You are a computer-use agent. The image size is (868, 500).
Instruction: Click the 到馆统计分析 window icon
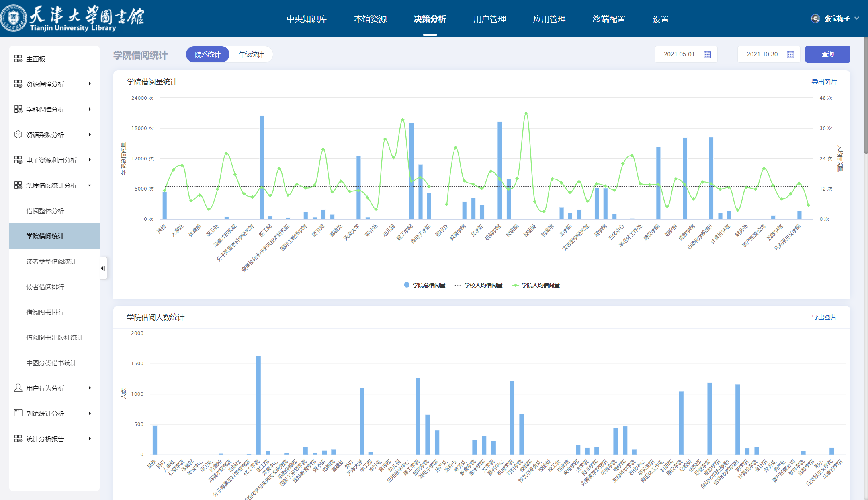tap(18, 413)
